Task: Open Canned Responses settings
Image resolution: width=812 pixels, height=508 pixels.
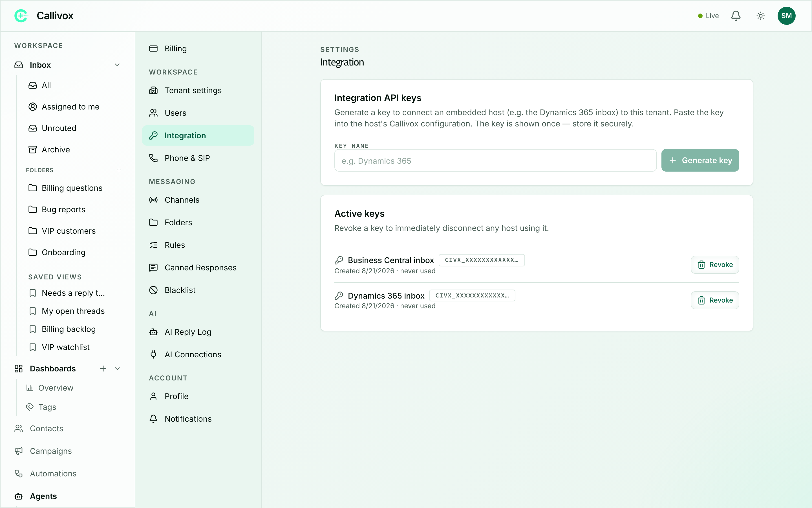Action: (x=198, y=268)
